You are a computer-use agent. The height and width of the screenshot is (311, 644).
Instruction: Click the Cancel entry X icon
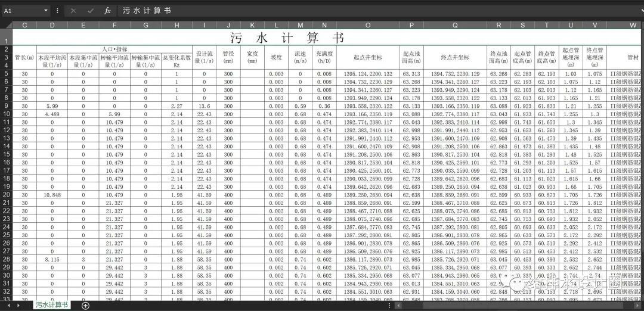pos(73,11)
